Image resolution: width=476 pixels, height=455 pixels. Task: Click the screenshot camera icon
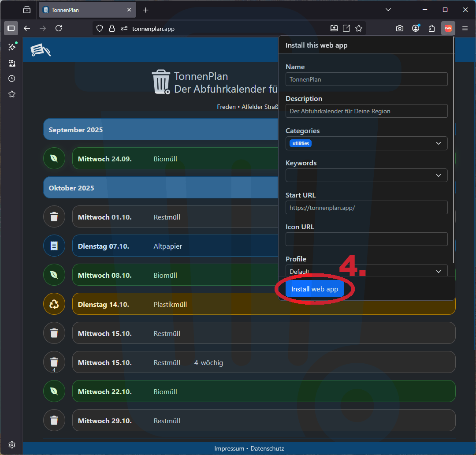point(399,28)
